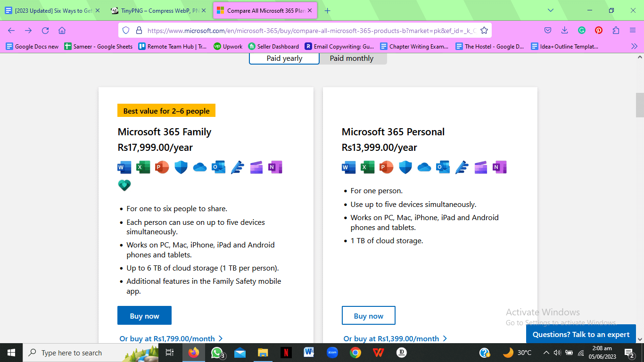
Task: Open Sameer - Google Sheets bookmark
Action: [98, 46]
